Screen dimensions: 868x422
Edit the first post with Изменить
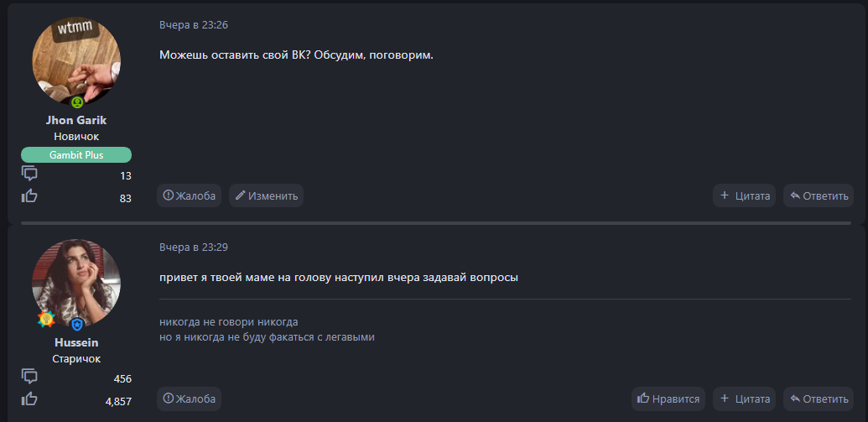point(266,195)
